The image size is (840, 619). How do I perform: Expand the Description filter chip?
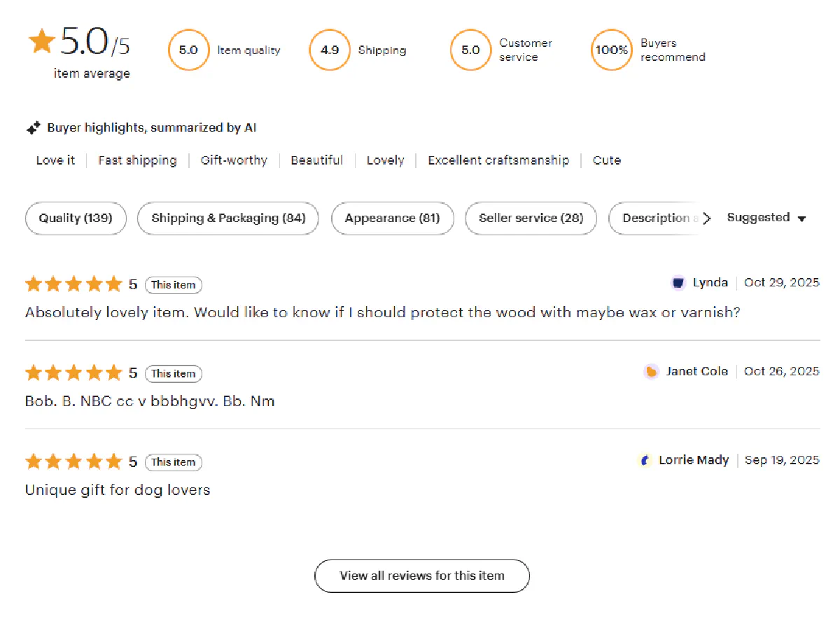[x=658, y=218]
